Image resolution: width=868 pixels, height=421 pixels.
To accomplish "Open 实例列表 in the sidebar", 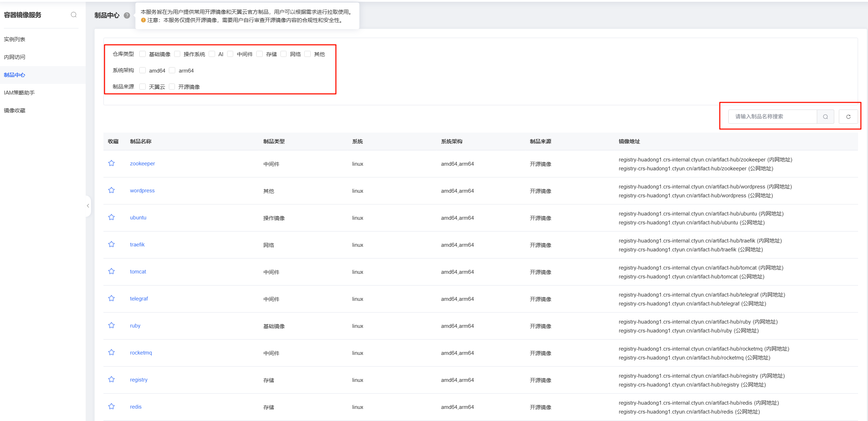I will pyautogui.click(x=15, y=39).
